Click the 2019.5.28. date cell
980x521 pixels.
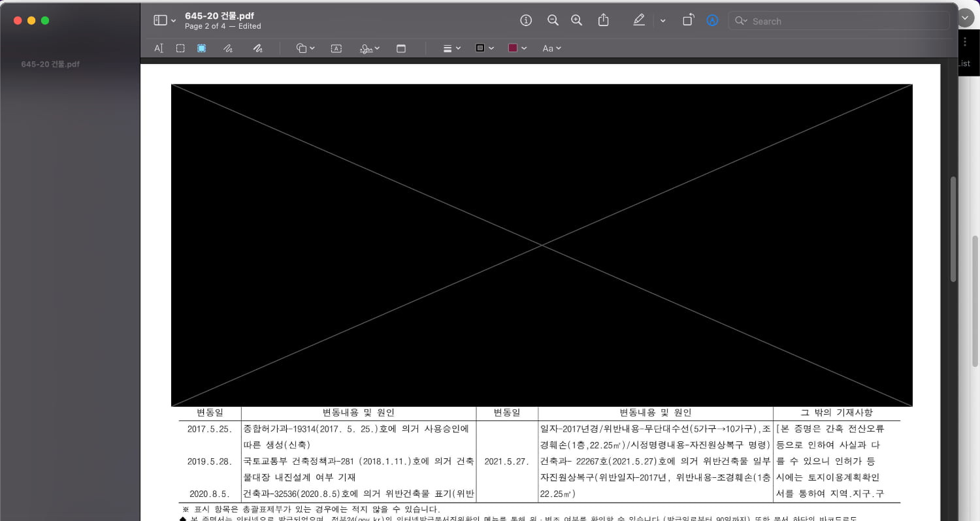[209, 461]
